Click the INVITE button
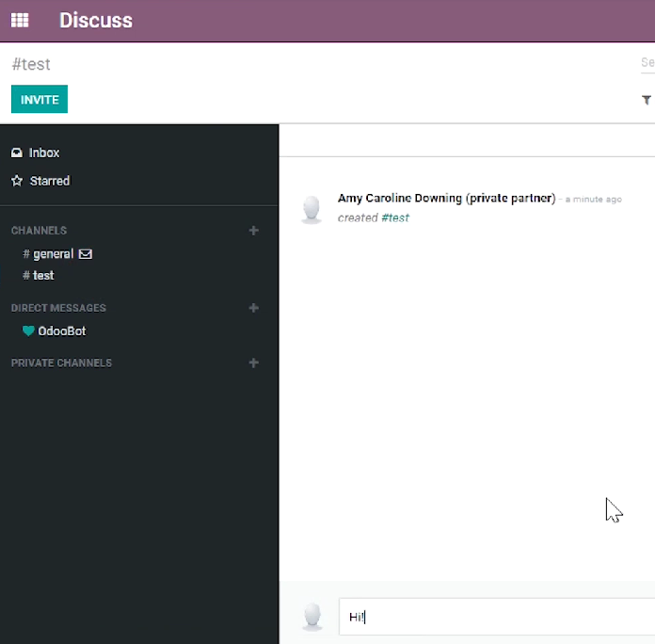Viewport: 655px width, 644px height. pyautogui.click(x=40, y=99)
